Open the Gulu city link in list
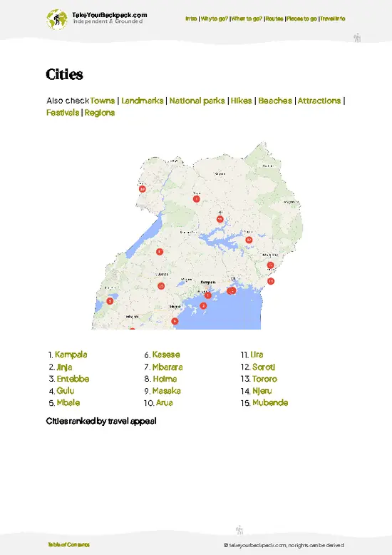This screenshot has width=392, height=555. pos(66,391)
